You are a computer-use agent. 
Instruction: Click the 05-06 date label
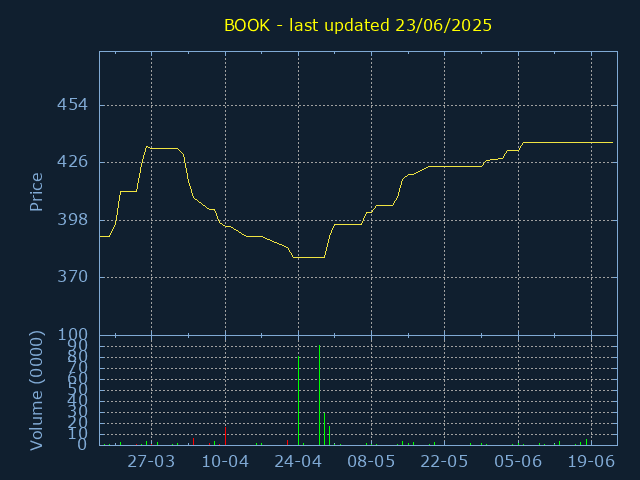[518, 462]
